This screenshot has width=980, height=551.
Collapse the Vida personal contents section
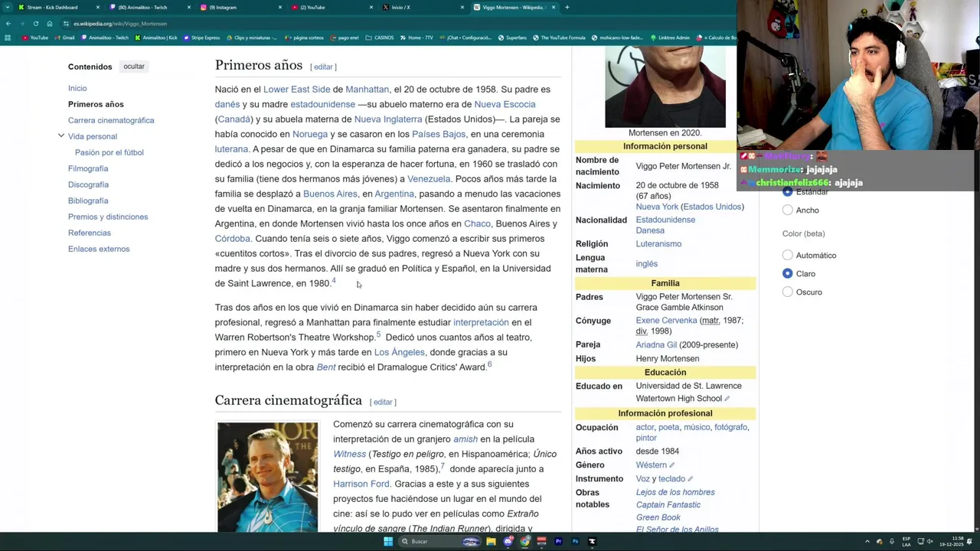tap(61, 136)
